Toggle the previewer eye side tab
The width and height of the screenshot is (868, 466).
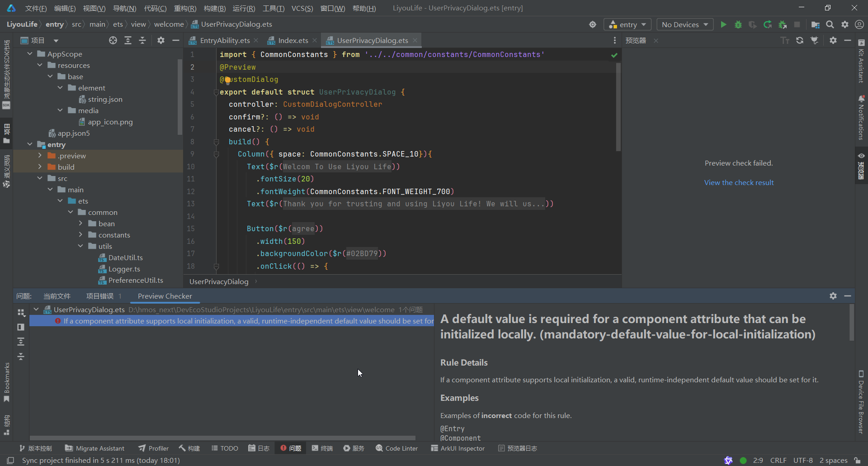click(861, 166)
